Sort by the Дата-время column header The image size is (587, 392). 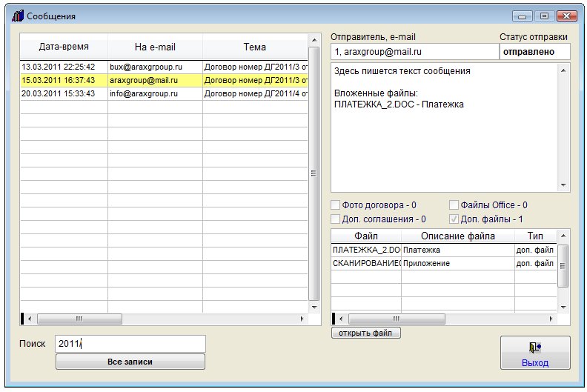tap(64, 47)
